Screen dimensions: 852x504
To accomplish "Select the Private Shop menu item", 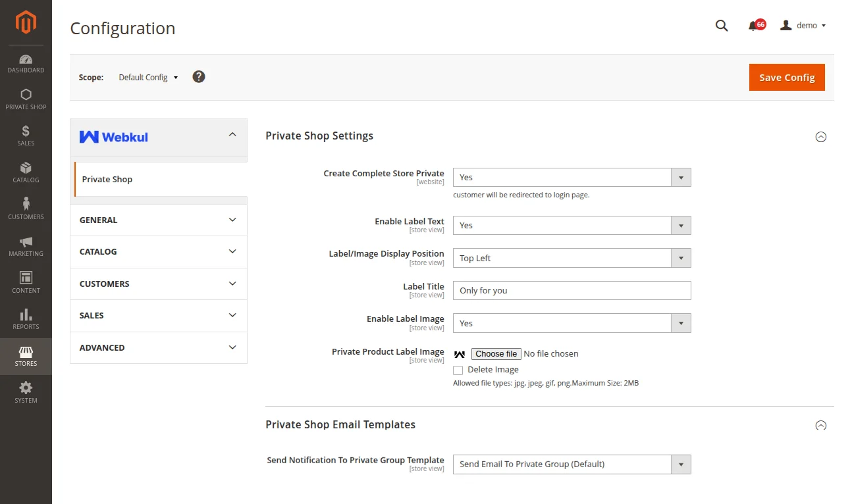I will [x=107, y=179].
